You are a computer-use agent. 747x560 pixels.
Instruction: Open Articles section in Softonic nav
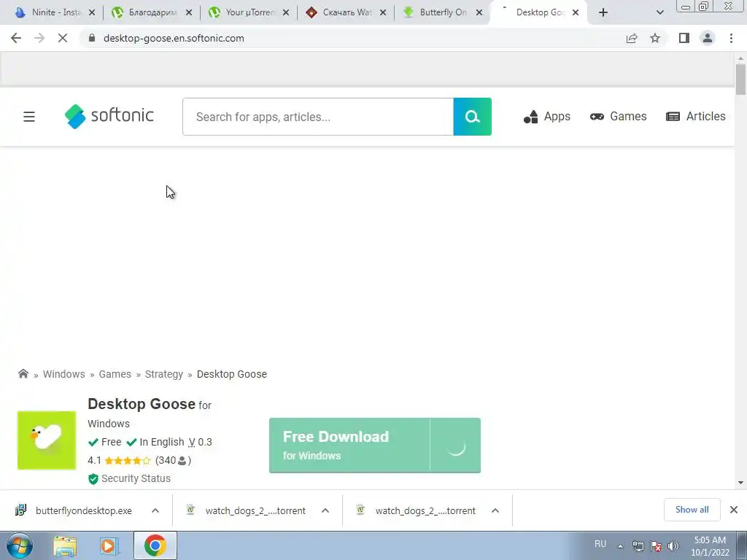pyautogui.click(x=695, y=117)
